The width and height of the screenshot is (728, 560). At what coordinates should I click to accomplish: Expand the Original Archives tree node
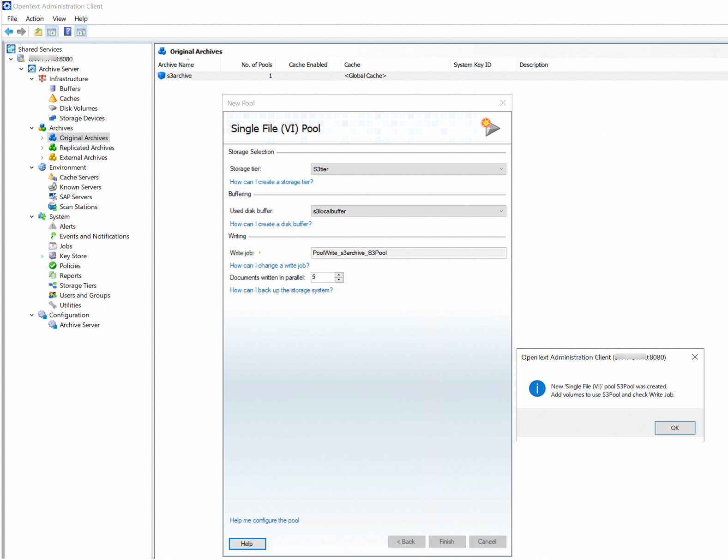[42, 138]
